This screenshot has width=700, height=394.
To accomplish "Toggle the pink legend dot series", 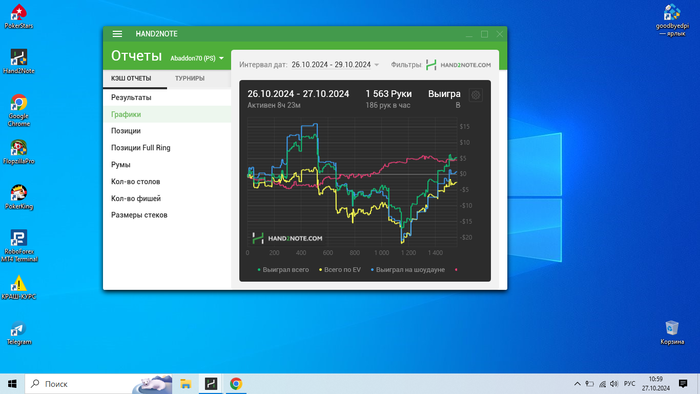I will [x=456, y=270].
